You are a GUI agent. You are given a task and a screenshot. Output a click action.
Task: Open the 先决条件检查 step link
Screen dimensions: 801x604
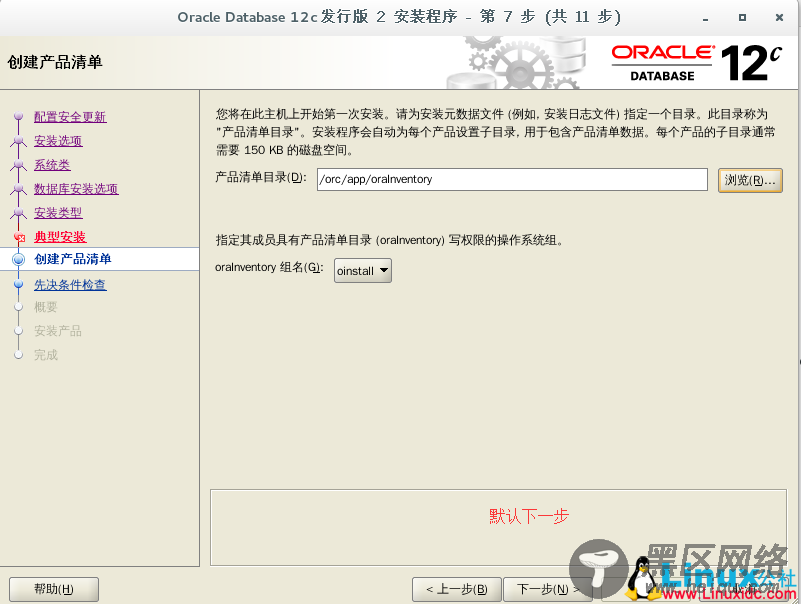70,285
